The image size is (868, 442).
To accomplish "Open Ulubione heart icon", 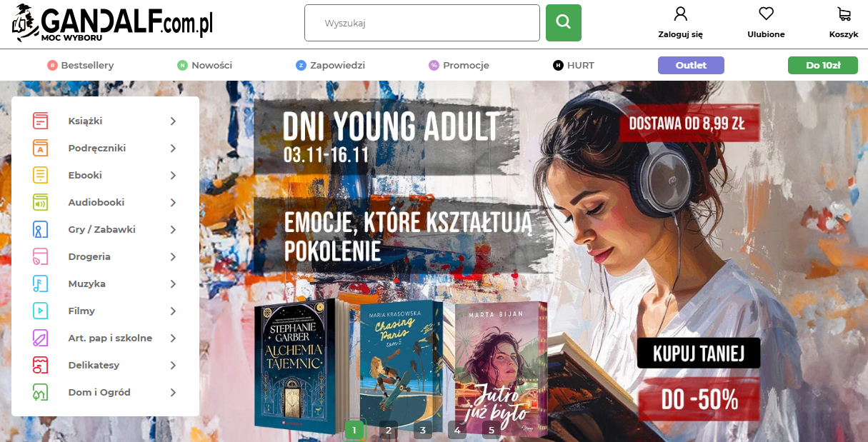I will click(x=766, y=14).
